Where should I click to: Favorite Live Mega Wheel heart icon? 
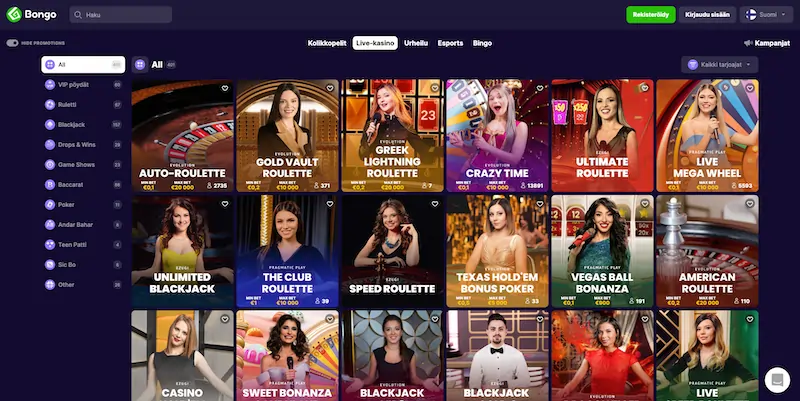pos(750,88)
